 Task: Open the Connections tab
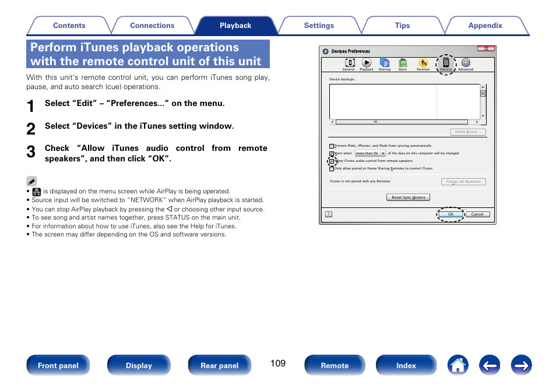click(x=152, y=26)
